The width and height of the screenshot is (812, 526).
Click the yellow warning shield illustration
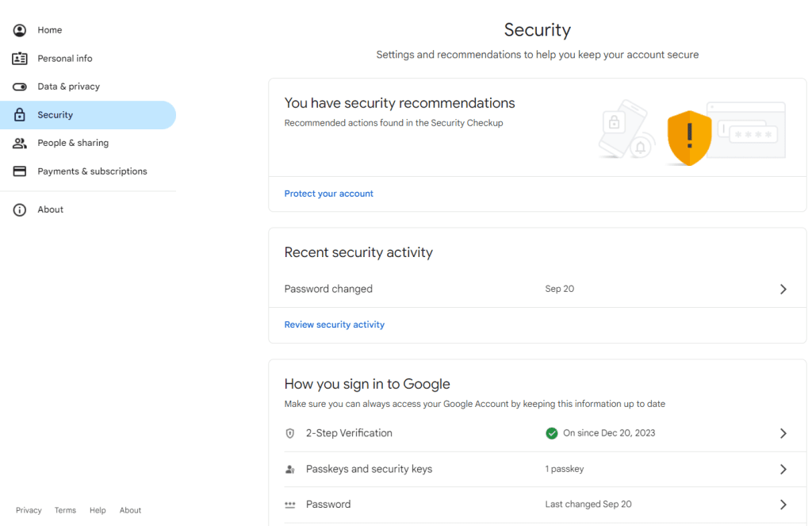pyautogui.click(x=689, y=138)
